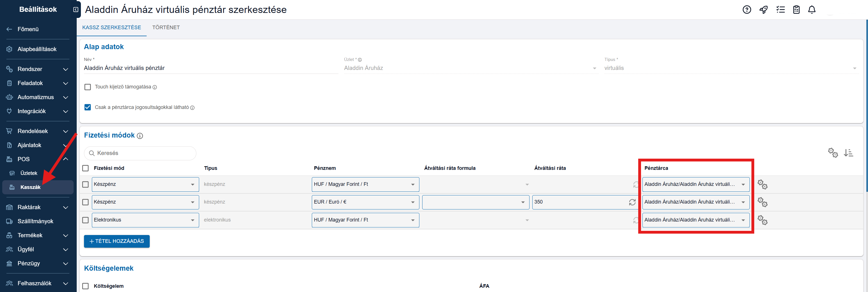Click the clipboard icon in header
Image resolution: width=868 pixels, height=292 pixels.
796,10
